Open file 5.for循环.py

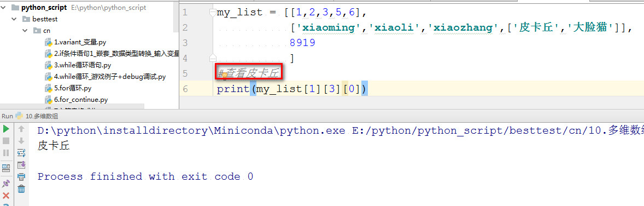73,88
